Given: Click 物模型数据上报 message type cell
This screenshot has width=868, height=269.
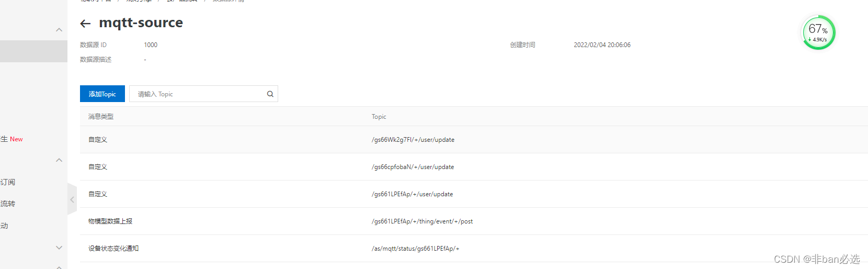Looking at the screenshot, I should tap(110, 221).
